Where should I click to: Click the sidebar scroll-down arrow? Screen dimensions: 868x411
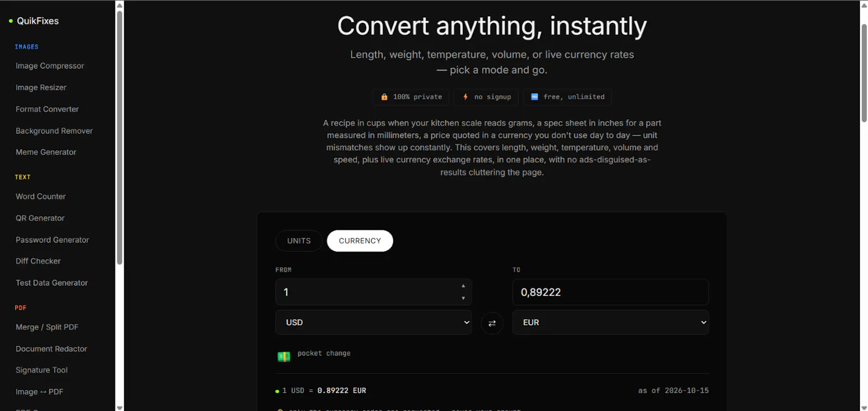pos(119,407)
